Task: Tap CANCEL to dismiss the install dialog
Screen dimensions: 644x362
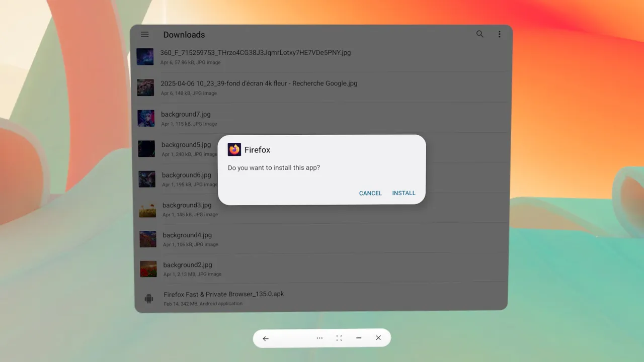Action: pyautogui.click(x=370, y=193)
